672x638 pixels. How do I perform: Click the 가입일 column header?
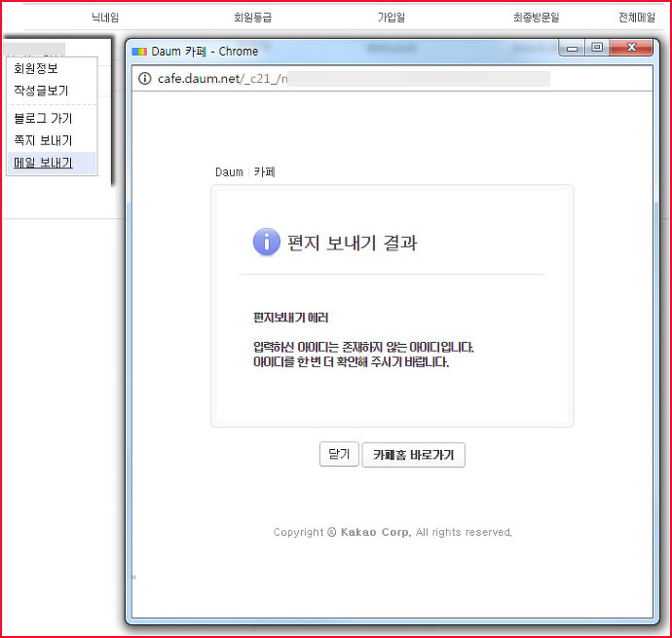pyautogui.click(x=391, y=18)
